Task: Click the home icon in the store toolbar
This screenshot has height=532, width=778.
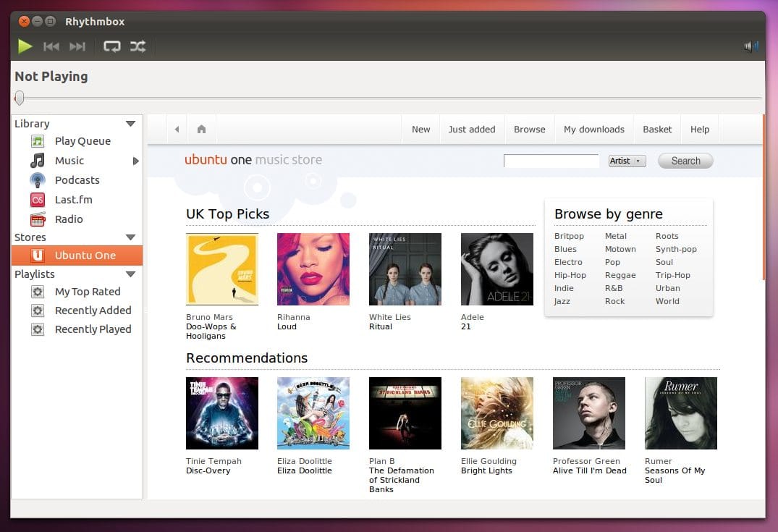Action: pyautogui.click(x=200, y=128)
